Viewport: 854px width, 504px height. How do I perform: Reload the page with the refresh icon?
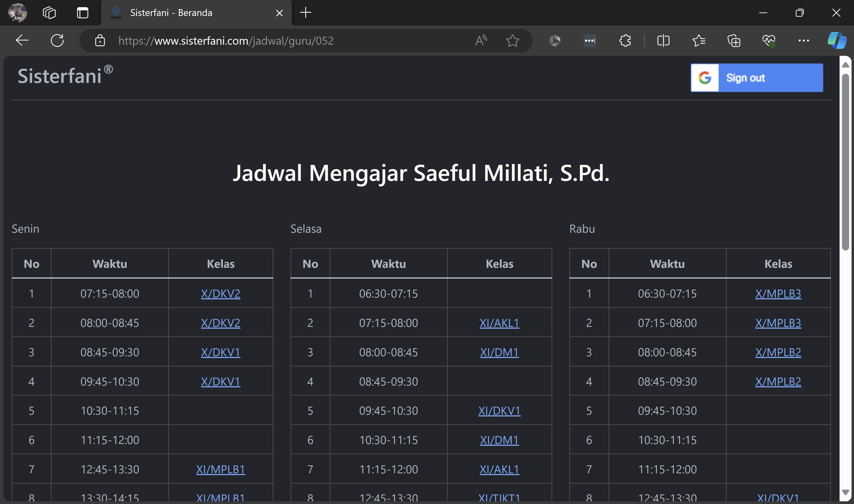point(57,40)
